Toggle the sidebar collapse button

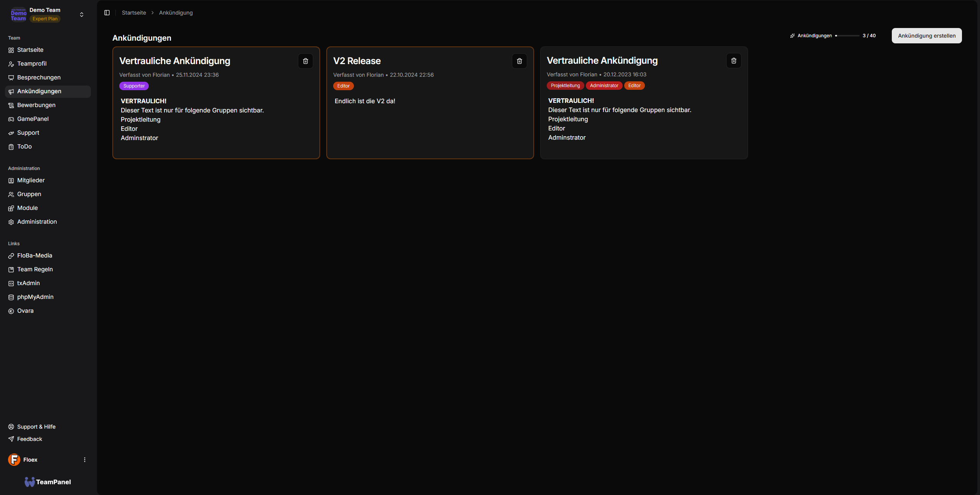pos(107,13)
